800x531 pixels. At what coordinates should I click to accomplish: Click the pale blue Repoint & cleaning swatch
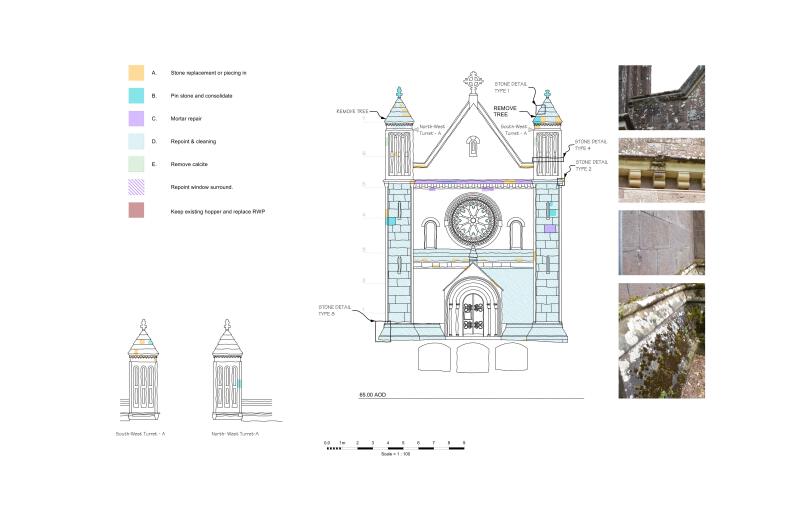[x=136, y=141]
